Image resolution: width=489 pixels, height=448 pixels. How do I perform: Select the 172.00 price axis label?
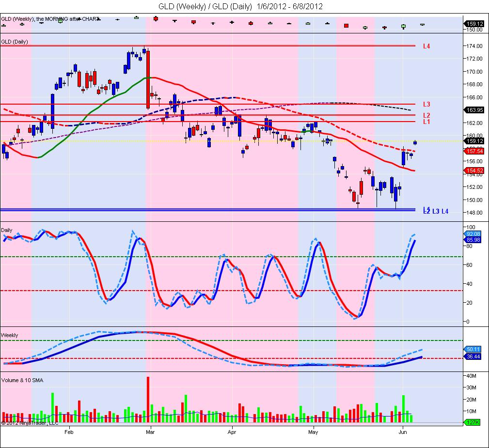coord(474,59)
